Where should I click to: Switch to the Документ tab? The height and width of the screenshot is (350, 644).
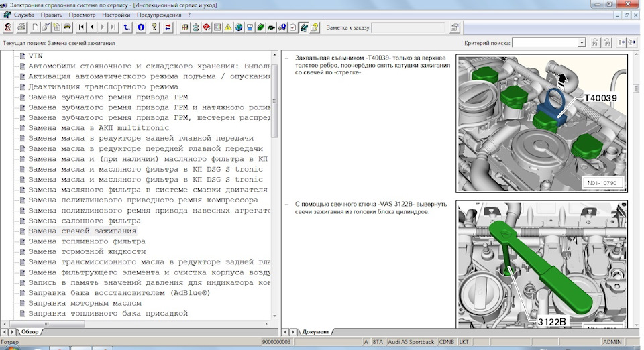click(x=315, y=331)
